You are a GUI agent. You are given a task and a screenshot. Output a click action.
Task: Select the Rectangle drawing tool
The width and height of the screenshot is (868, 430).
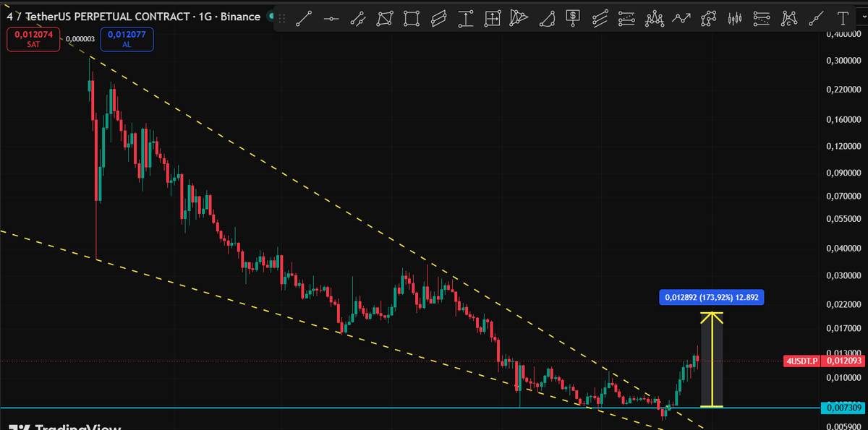(412, 18)
